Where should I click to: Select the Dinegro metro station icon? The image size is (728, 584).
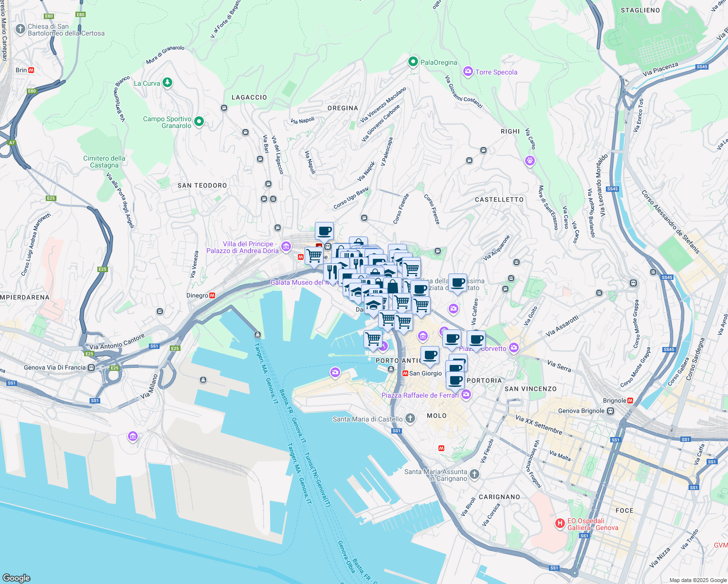tap(212, 295)
